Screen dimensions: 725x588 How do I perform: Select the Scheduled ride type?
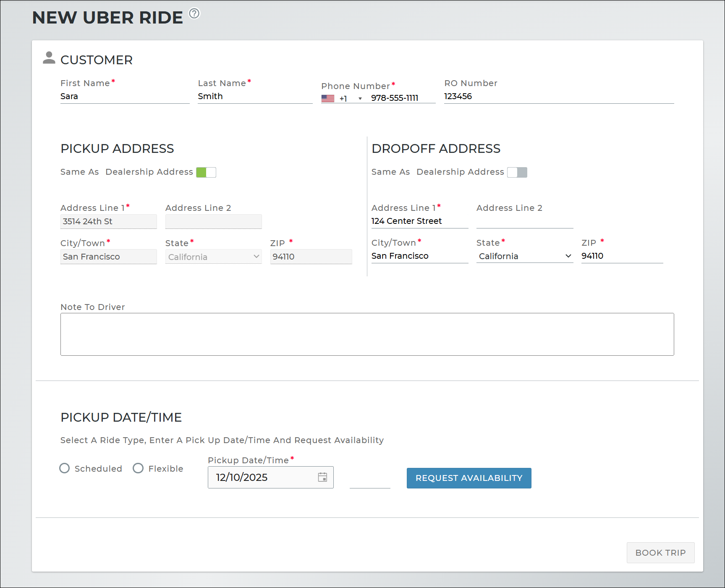pyautogui.click(x=65, y=468)
